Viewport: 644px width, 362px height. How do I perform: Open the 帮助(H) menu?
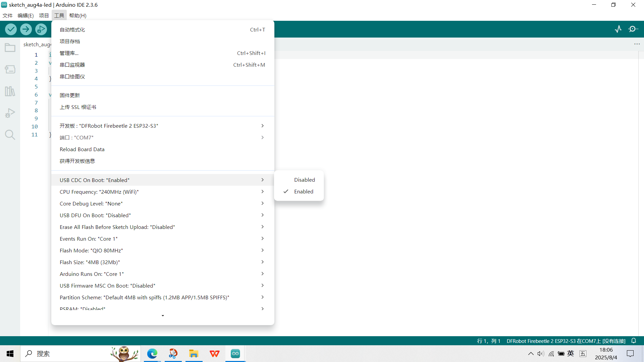(x=78, y=15)
